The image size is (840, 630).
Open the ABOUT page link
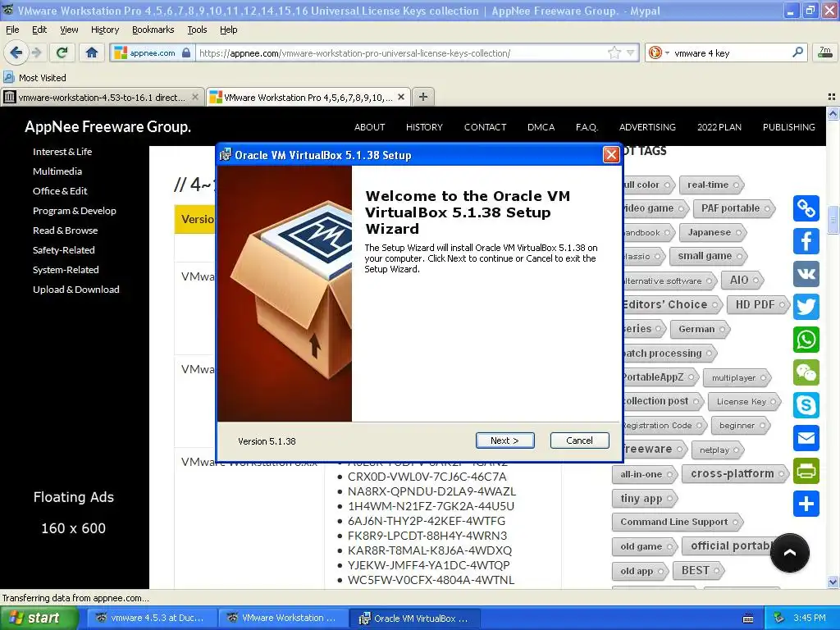[369, 127]
